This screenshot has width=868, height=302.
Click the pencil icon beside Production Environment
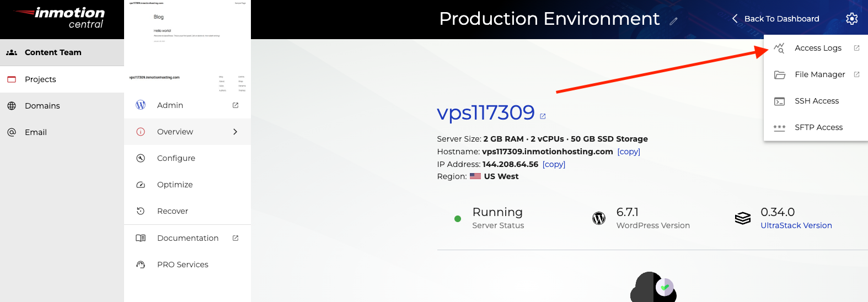point(673,21)
